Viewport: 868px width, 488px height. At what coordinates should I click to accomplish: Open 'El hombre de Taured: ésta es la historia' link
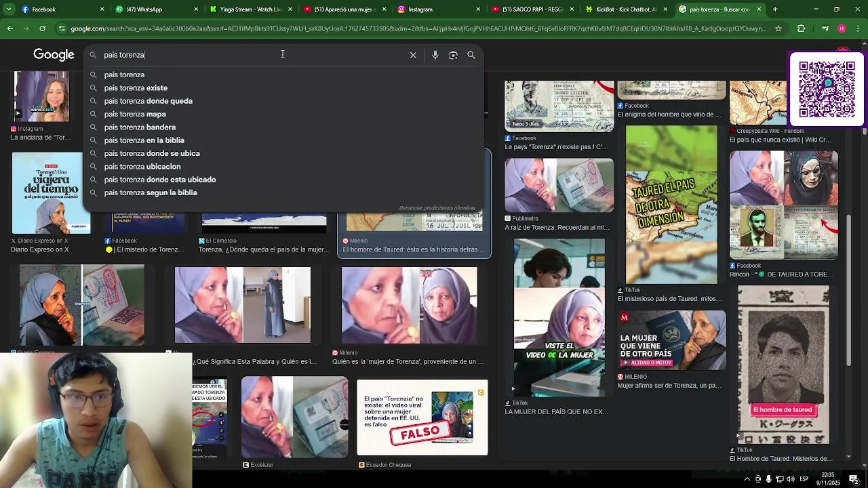pyautogui.click(x=413, y=249)
